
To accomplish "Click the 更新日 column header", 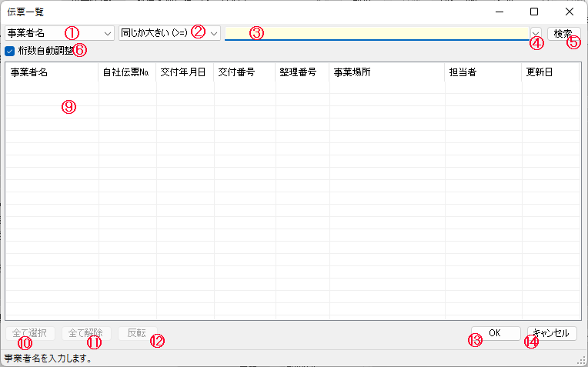I will (x=550, y=72).
